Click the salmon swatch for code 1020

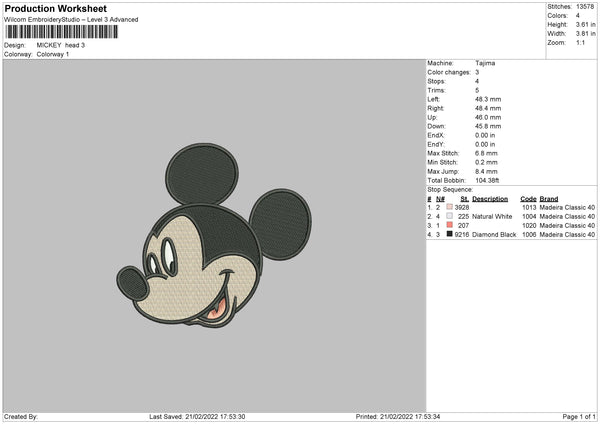pos(450,225)
